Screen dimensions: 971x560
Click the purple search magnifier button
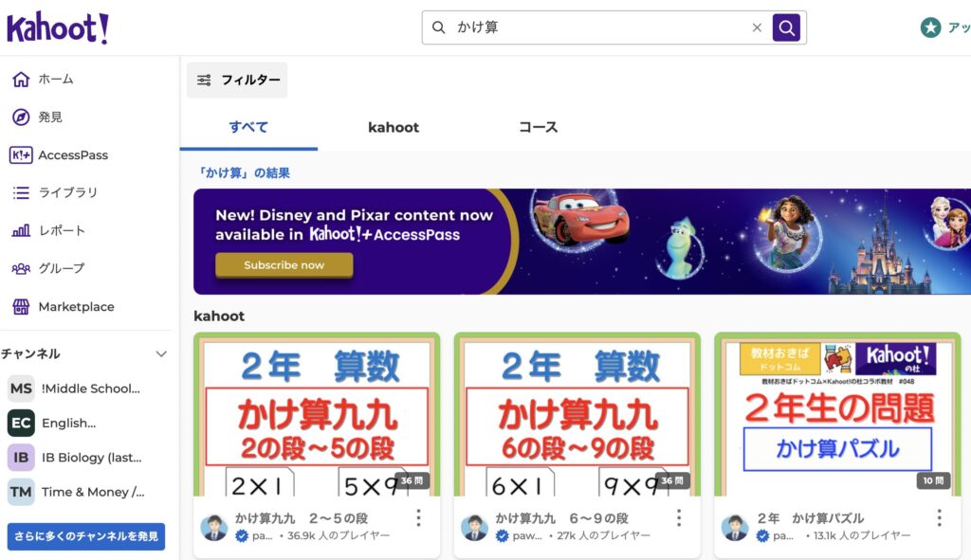coord(786,27)
